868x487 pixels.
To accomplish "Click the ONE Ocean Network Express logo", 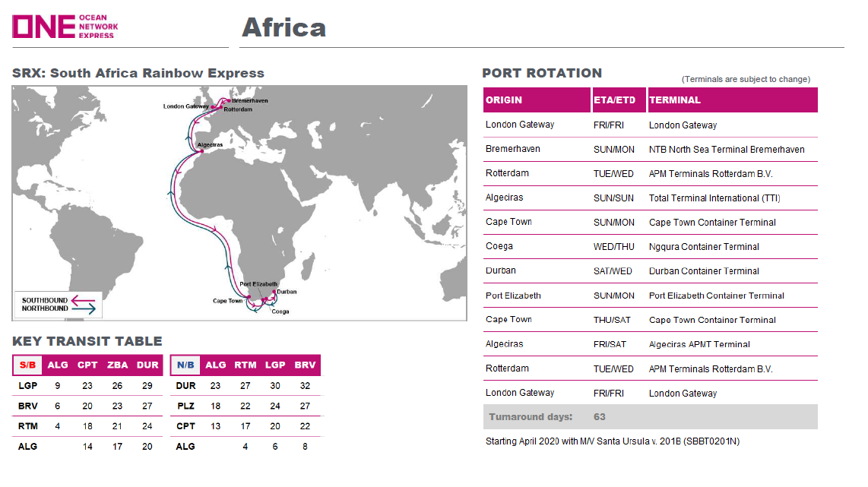I will (x=65, y=27).
